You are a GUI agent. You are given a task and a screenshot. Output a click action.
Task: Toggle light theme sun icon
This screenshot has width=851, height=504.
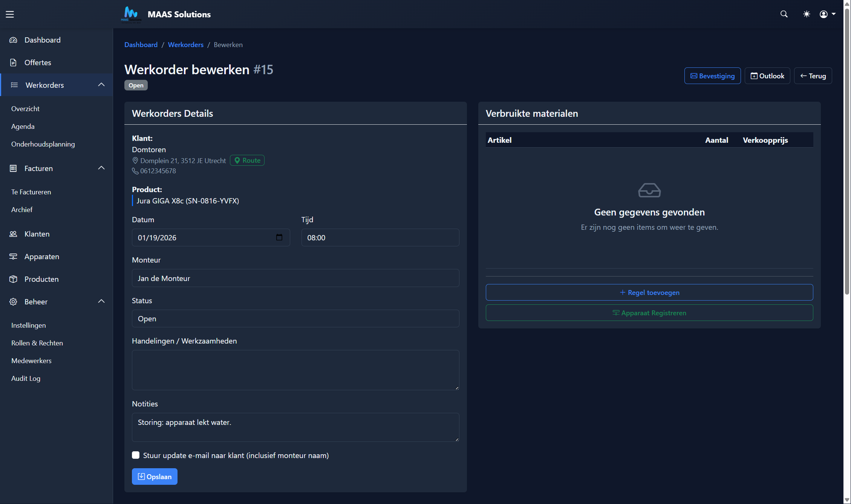click(x=807, y=14)
